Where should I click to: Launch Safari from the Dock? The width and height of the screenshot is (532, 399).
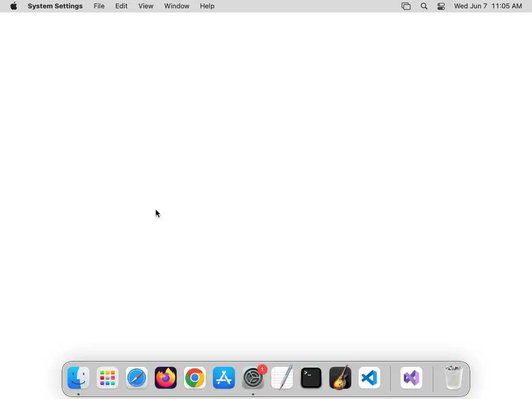[x=137, y=378]
